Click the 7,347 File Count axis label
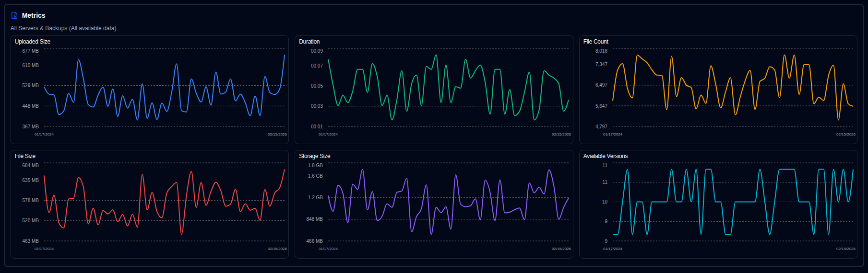The width and height of the screenshot is (868, 273). pos(601,64)
